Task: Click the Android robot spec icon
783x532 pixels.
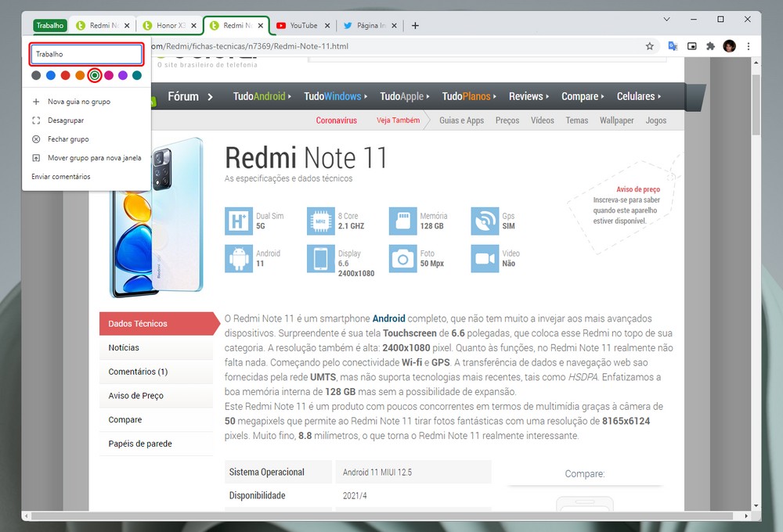Action: pyautogui.click(x=239, y=258)
